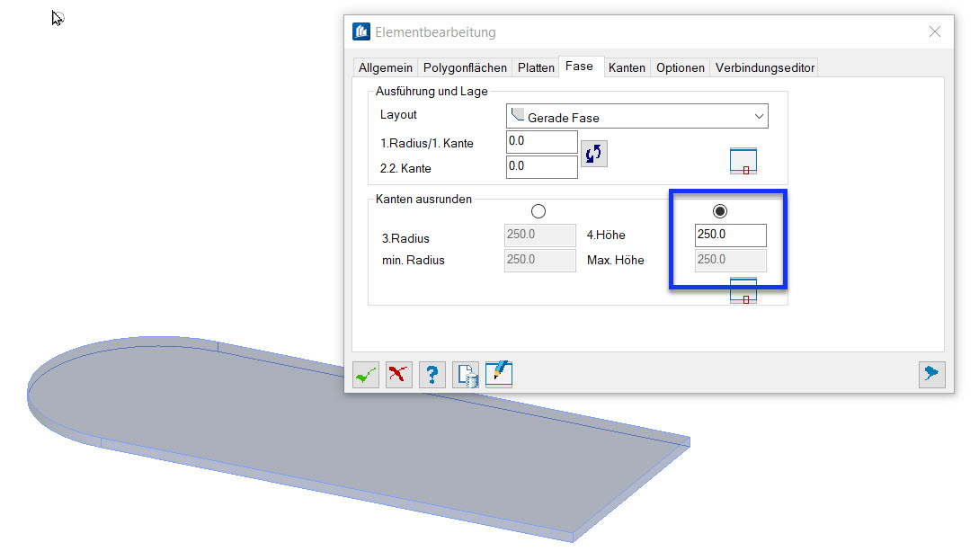
Task: Switch to the Polygonflächen tab
Action: point(465,67)
